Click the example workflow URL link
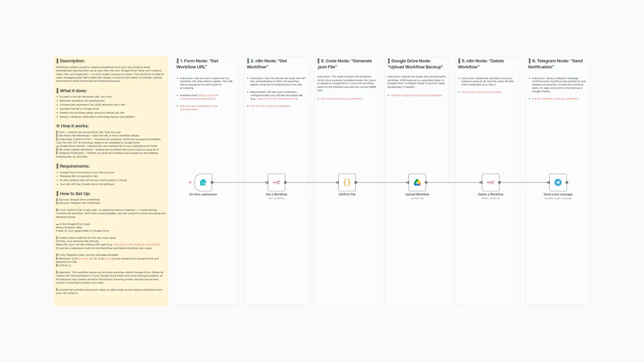 (209, 97)
